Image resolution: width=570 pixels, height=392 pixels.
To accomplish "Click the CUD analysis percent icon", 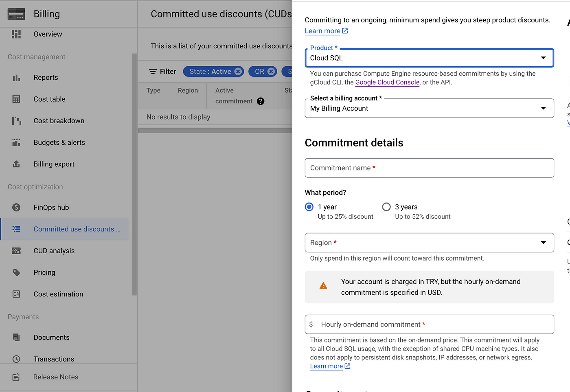I will [16, 251].
